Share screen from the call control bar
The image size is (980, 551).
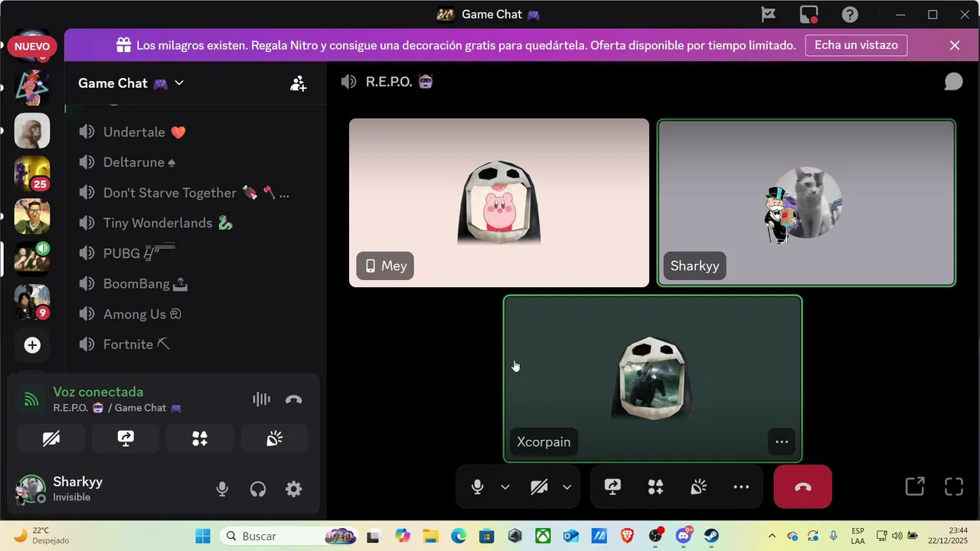click(x=612, y=487)
